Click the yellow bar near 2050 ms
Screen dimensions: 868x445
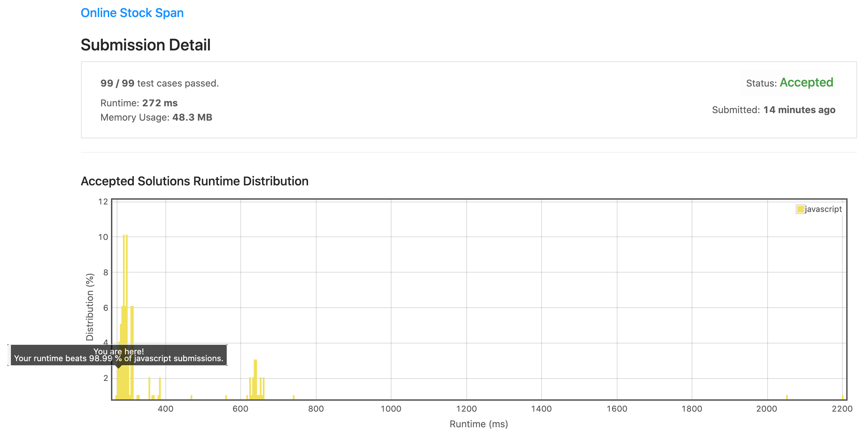787,397
